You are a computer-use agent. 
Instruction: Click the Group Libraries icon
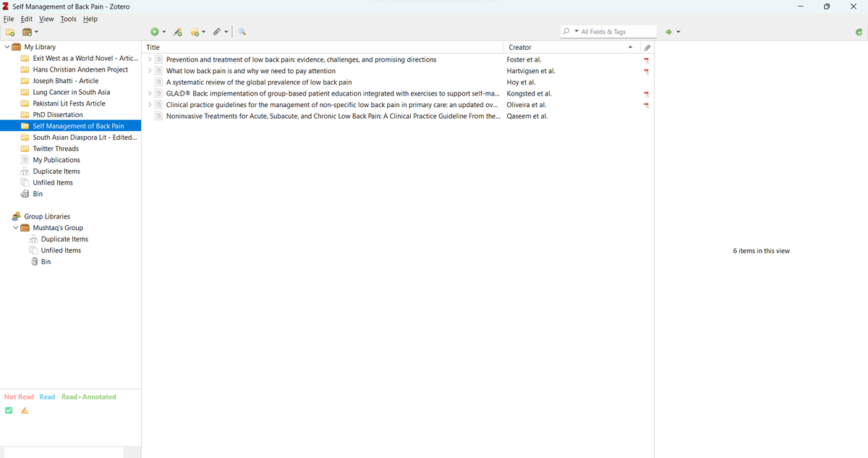point(16,216)
